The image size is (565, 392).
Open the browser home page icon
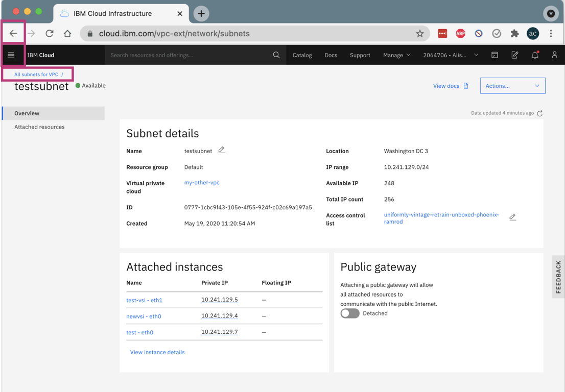[x=67, y=34]
